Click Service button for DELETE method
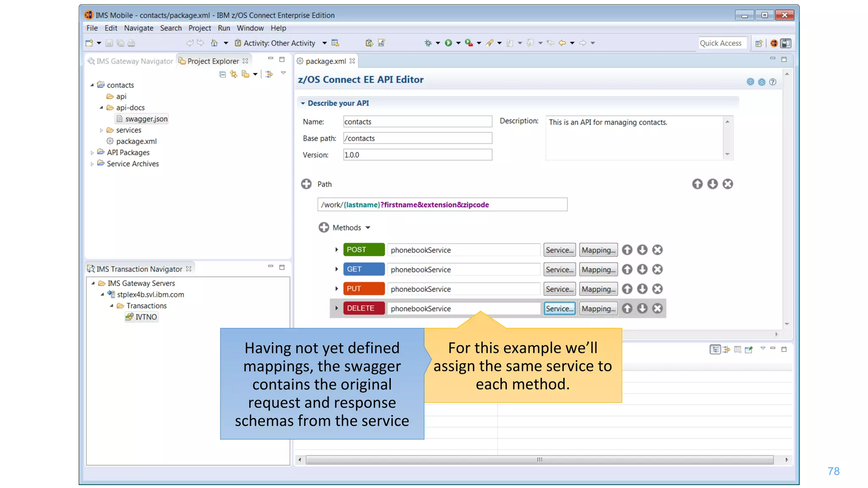Screen dimensions: 868x488 pyautogui.click(x=559, y=308)
